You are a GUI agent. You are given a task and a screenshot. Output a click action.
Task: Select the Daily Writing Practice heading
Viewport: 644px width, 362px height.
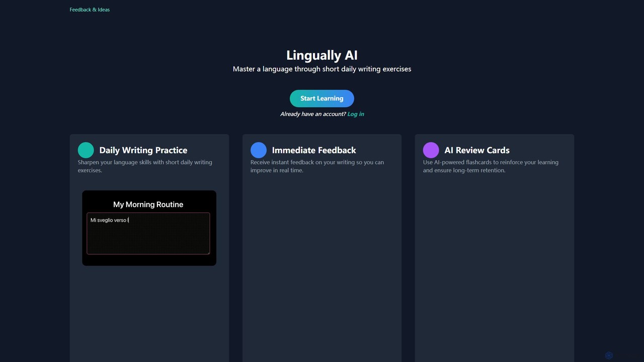pyautogui.click(x=143, y=150)
